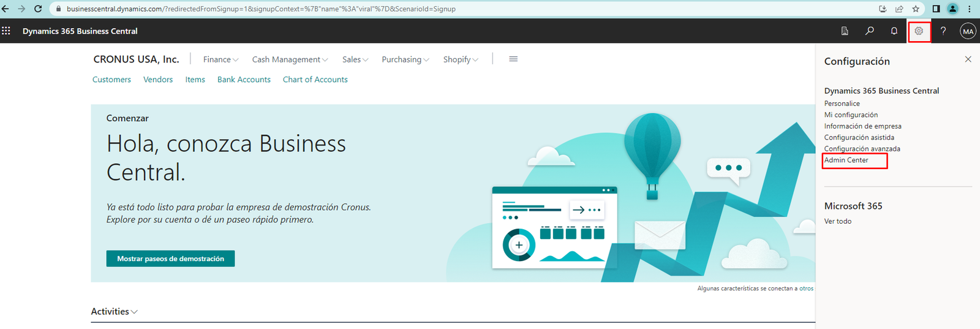Viewport: 980px width, 329px height.
Task: Click the otros link
Action: [x=806, y=289]
